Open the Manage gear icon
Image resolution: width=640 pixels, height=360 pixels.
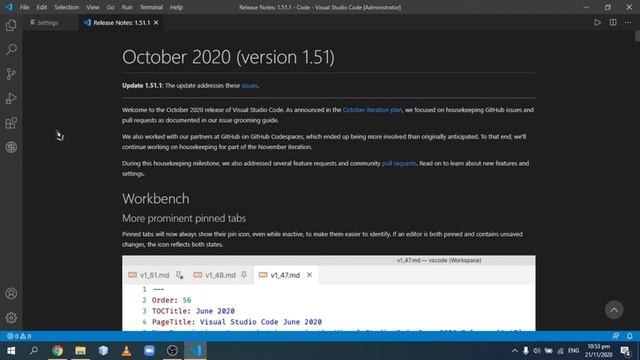coord(11,318)
